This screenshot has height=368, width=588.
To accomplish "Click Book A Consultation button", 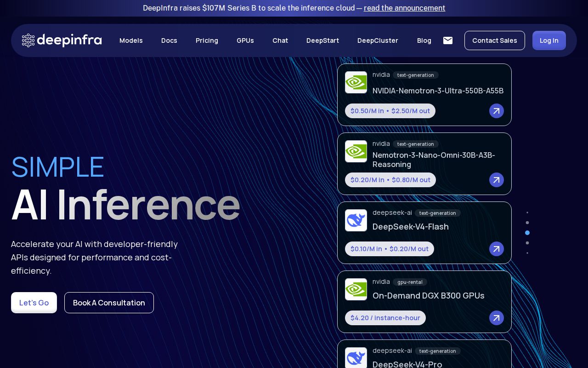I will click(x=109, y=303).
